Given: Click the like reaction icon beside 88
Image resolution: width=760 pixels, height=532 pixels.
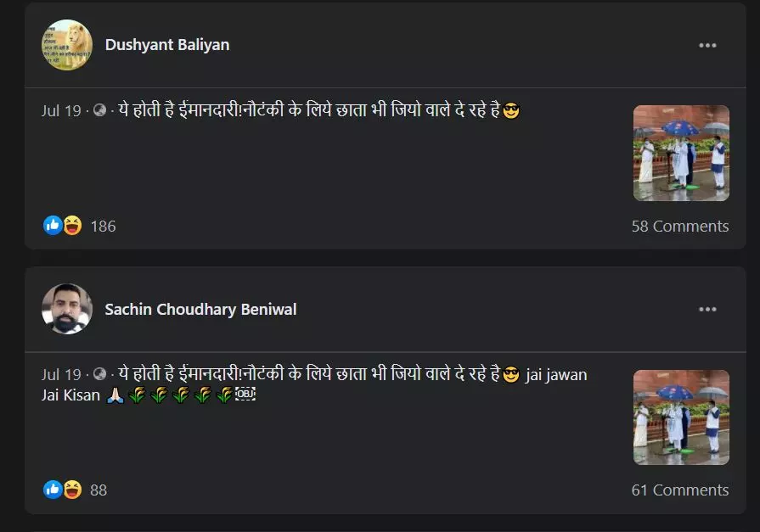Looking at the screenshot, I should [53, 490].
